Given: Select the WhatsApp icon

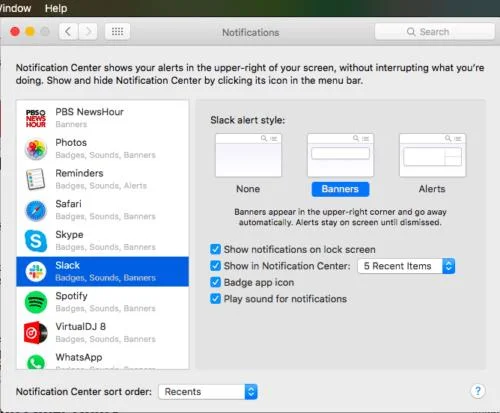Looking at the screenshot, I should click(x=36, y=362).
